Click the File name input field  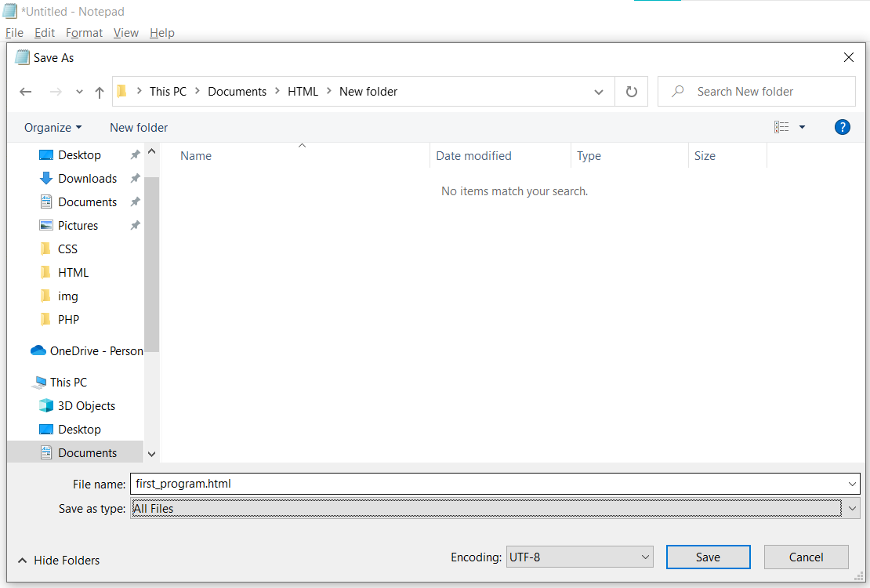pos(486,484)
